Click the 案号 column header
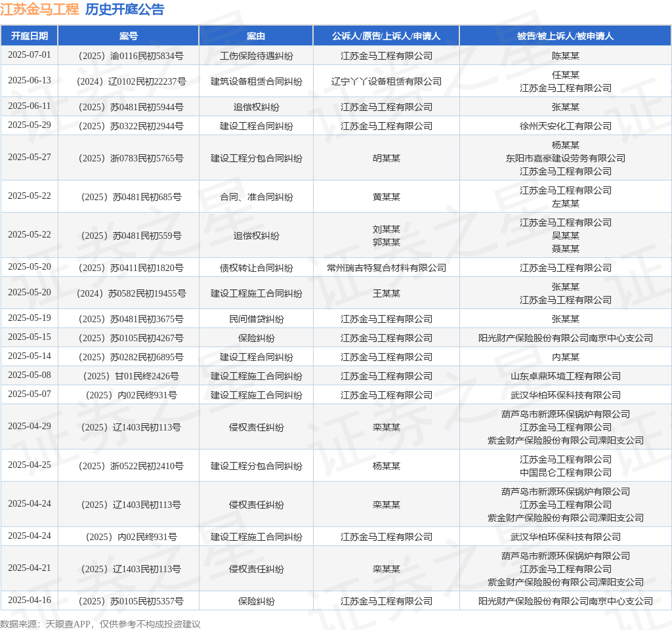Viewport: 672px width, 630px height. (129, 36)
